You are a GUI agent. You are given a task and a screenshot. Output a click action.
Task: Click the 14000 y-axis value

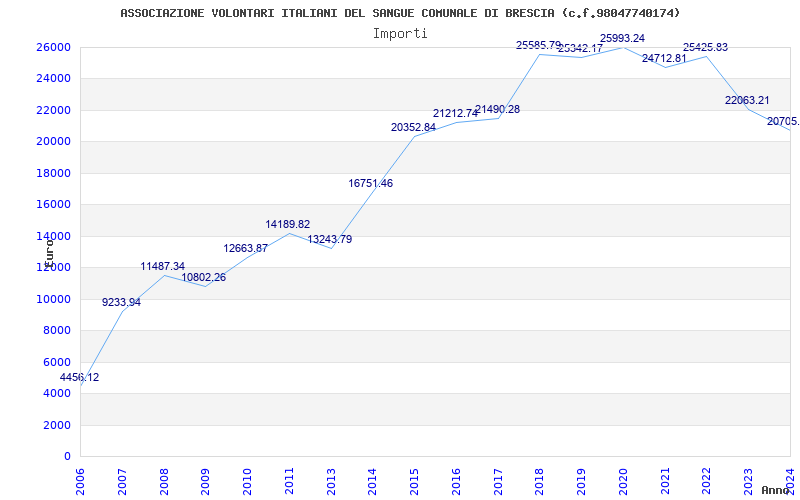pyautogui.click(x=53, y=236)
